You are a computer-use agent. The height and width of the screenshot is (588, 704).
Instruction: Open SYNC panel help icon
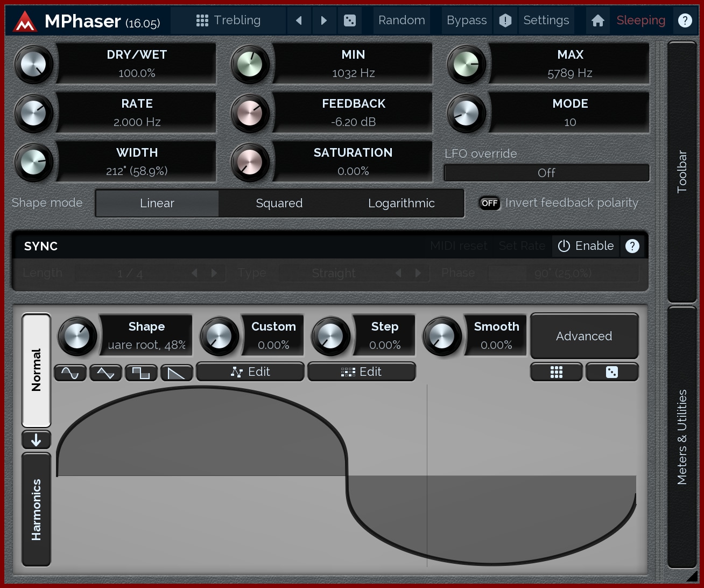[x=632, y=246]
